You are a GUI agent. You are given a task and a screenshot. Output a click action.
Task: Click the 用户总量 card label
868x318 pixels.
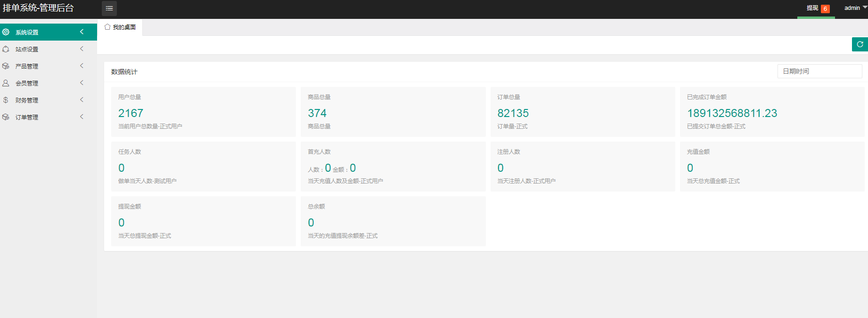coord(130,97)
